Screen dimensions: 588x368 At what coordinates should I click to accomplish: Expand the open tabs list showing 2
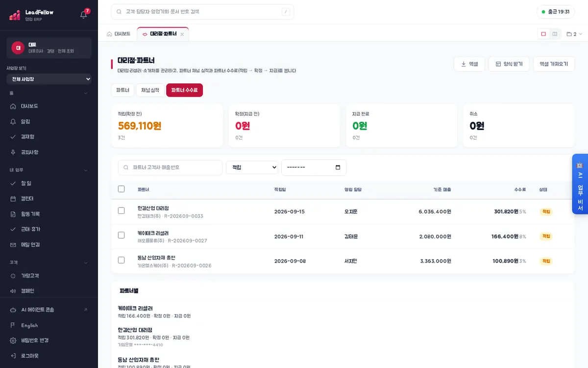(574, 34)
